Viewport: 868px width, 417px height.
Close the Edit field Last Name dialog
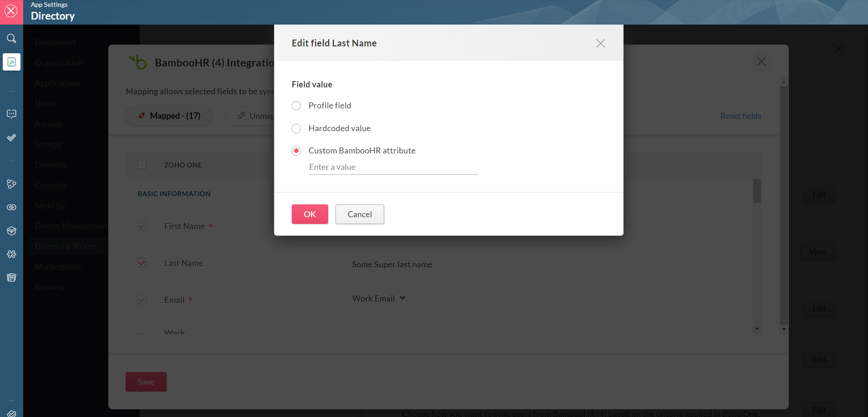(600, 43)
